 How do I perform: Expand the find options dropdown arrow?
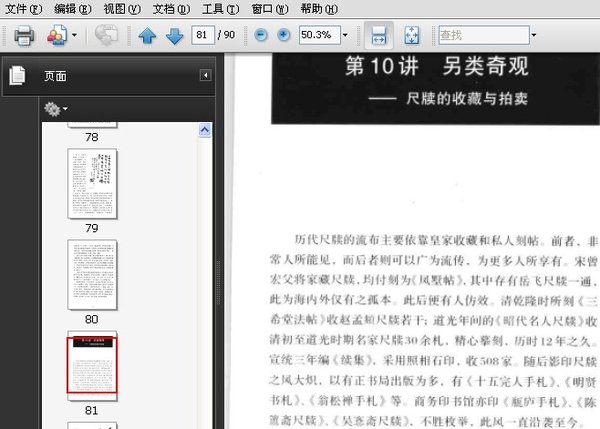(x=533, y=35)
